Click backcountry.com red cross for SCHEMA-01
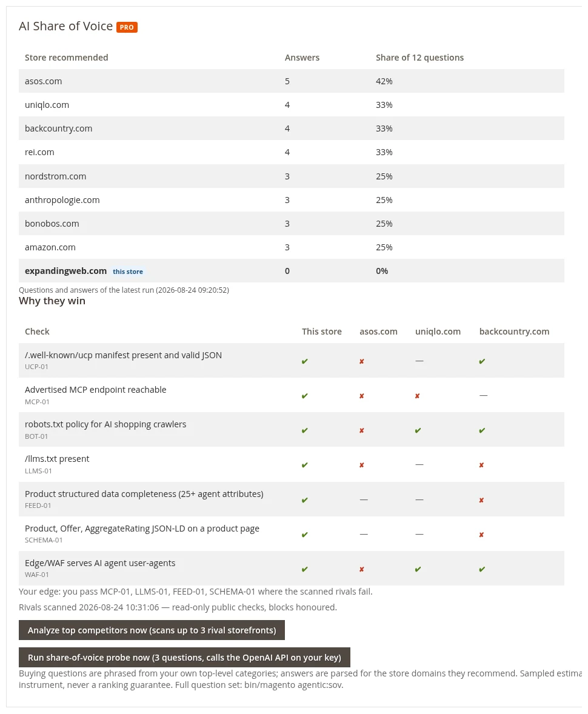 coord(481,535)
